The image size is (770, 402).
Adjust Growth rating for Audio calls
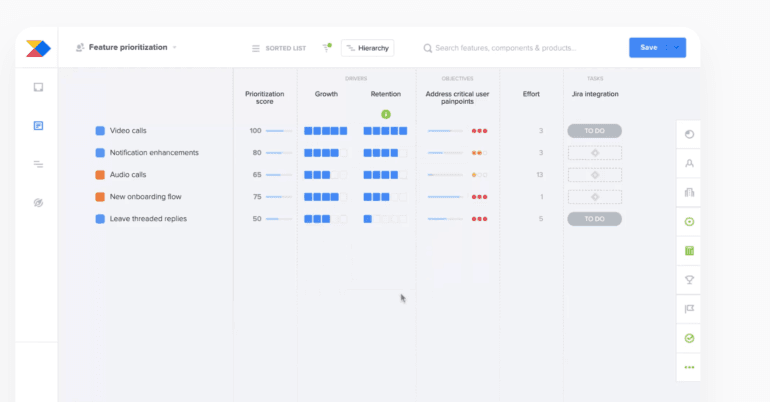326,175
